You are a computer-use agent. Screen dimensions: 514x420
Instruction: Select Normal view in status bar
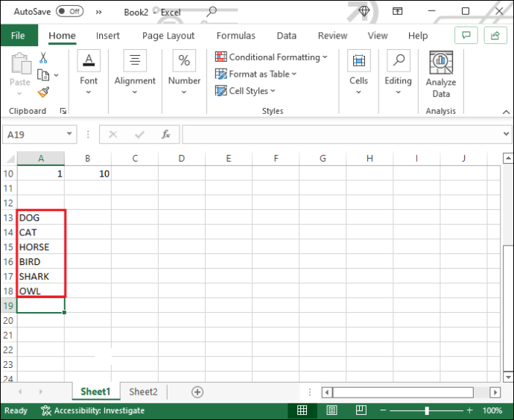click(x=302, y=410)
